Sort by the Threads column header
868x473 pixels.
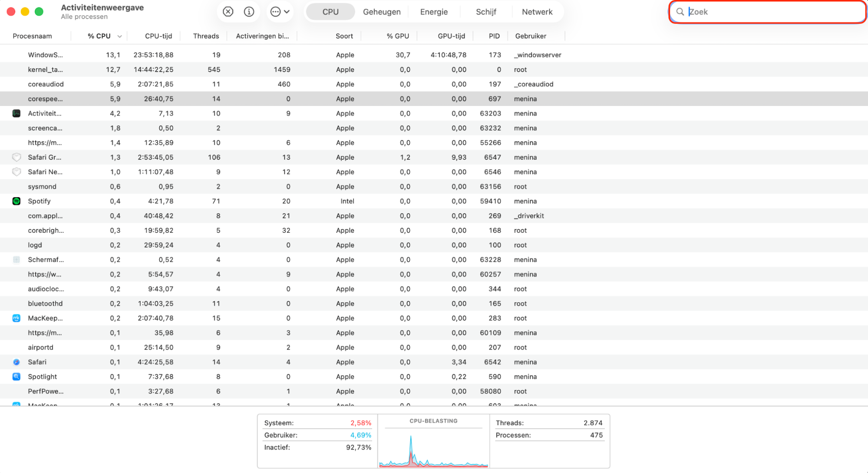click(x=206, y=36)
